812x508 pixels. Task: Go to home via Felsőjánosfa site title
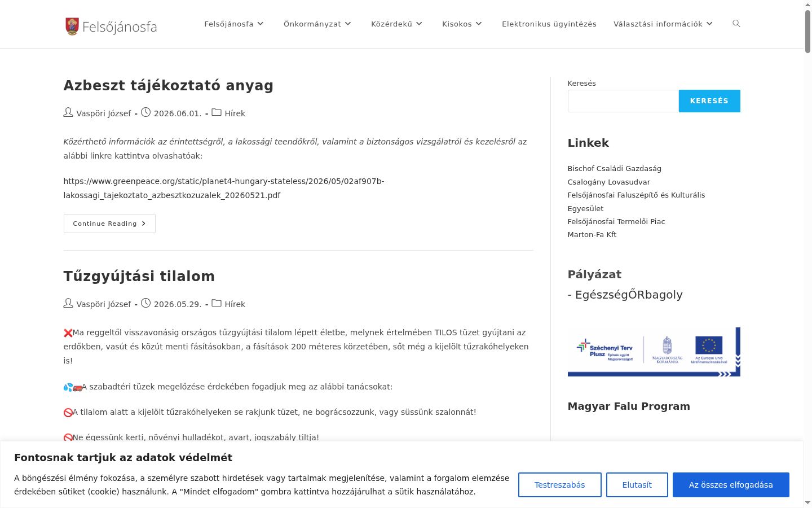120,27
